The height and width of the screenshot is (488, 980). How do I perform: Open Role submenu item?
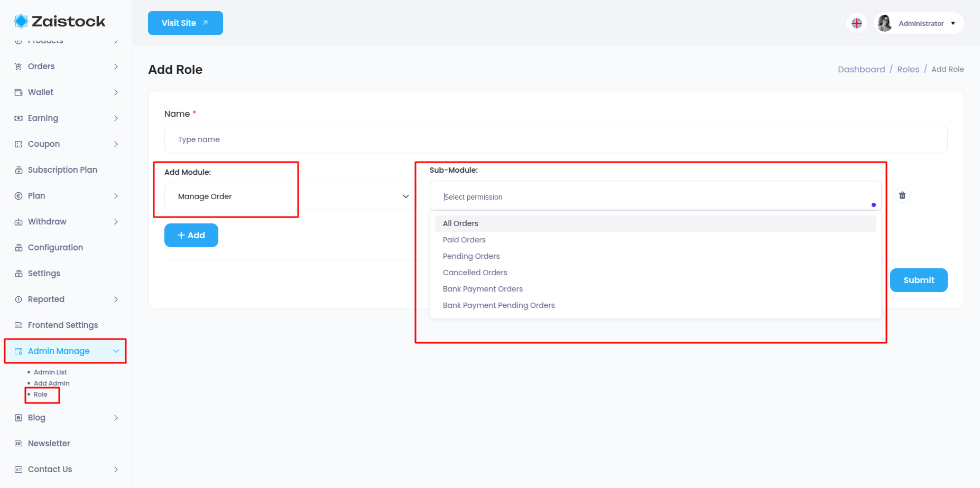[41, 395]
